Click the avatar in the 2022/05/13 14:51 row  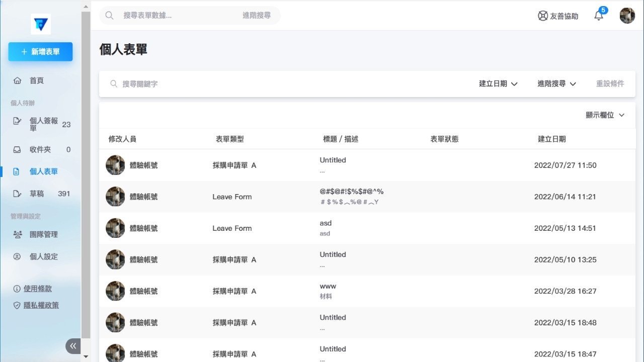115,228
